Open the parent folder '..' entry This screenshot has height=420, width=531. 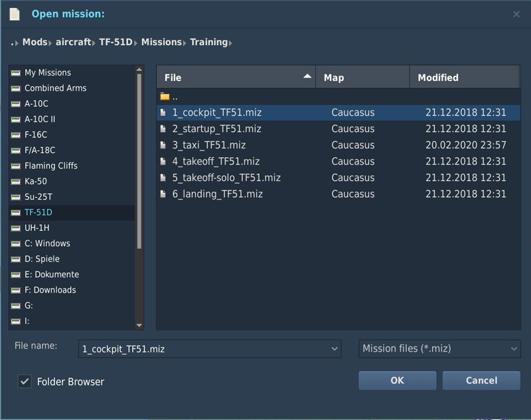click(x=339, y=97)
